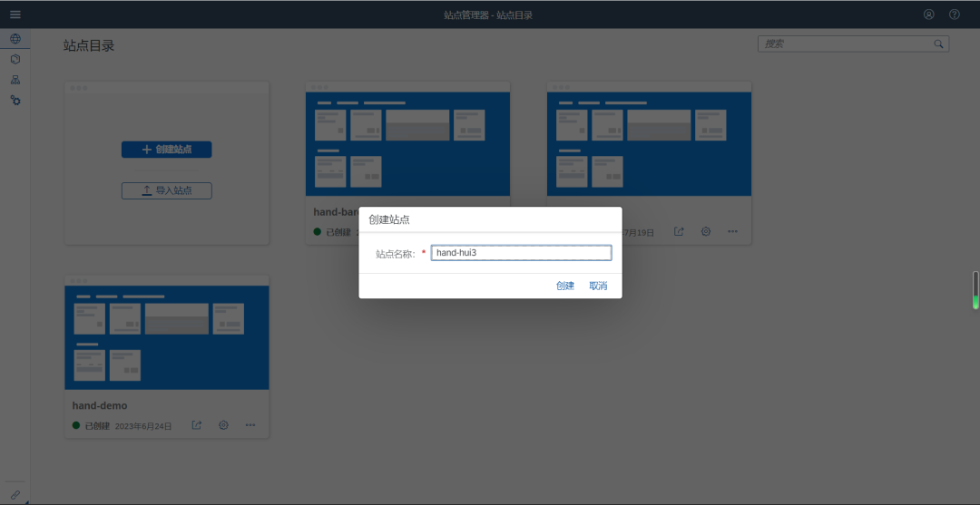Click the 创建站点 button on the card
This screenshot has height=505, width=980.
(166, 150)
